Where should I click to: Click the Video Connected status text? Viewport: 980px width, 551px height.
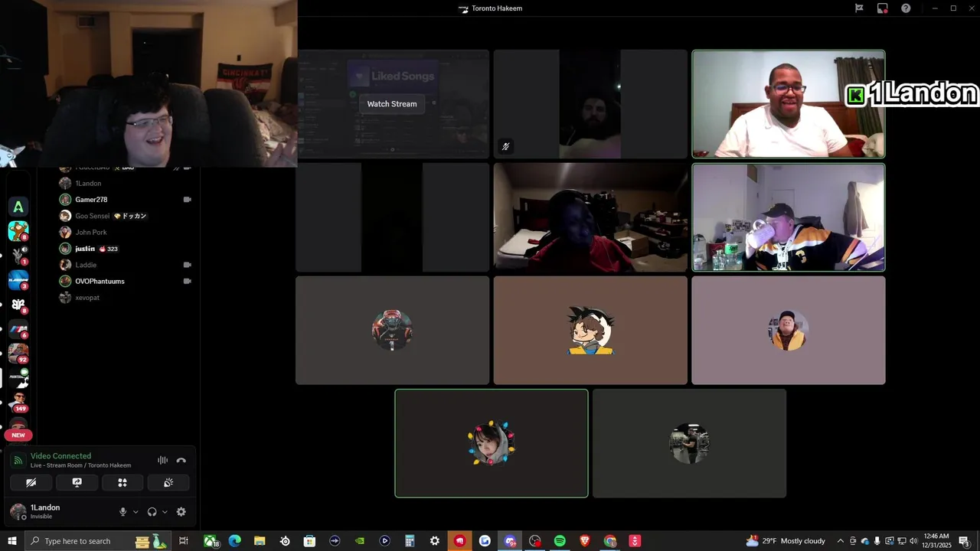pos(60,456)
